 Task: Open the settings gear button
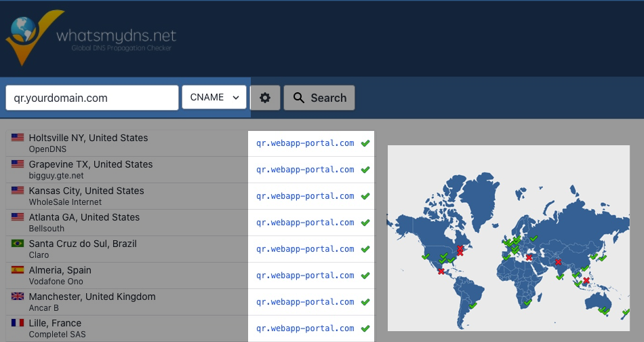pos(265,98)
